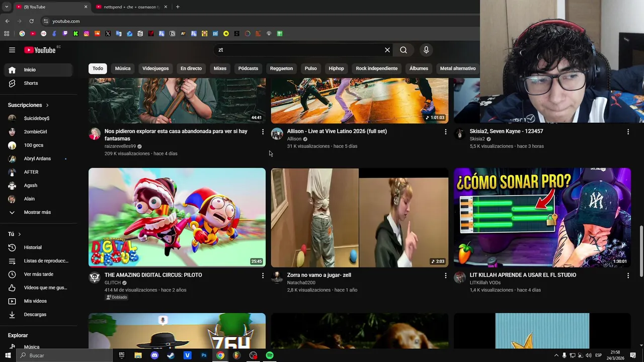The width and height of the screenshot is (644, 362).
Task: Select the Reggaeton filter chip
Action: click(x=281, y=68)
